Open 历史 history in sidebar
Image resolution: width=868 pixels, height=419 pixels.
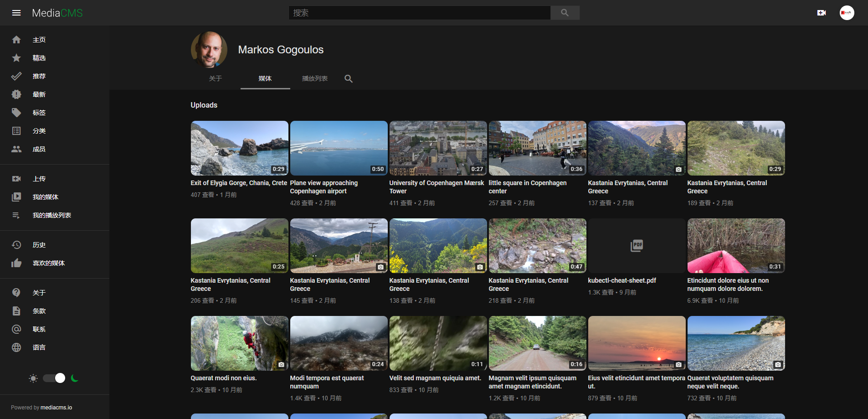pos(39,245)
